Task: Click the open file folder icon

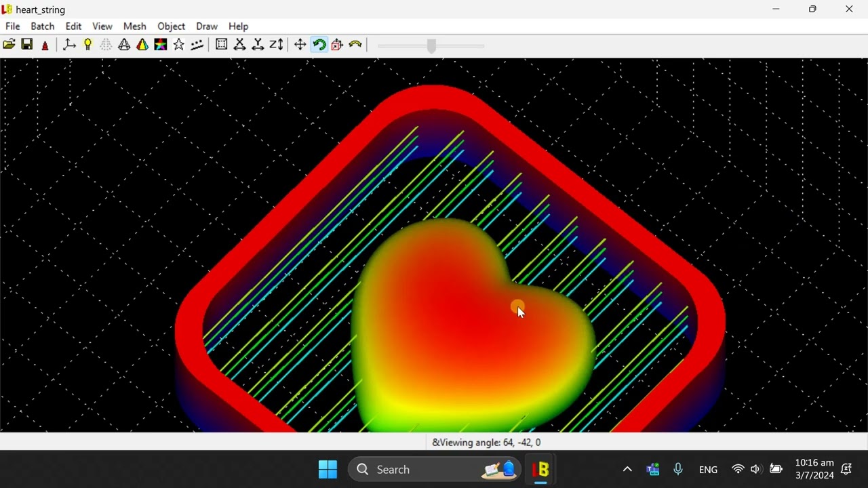Action: (9, 45)
